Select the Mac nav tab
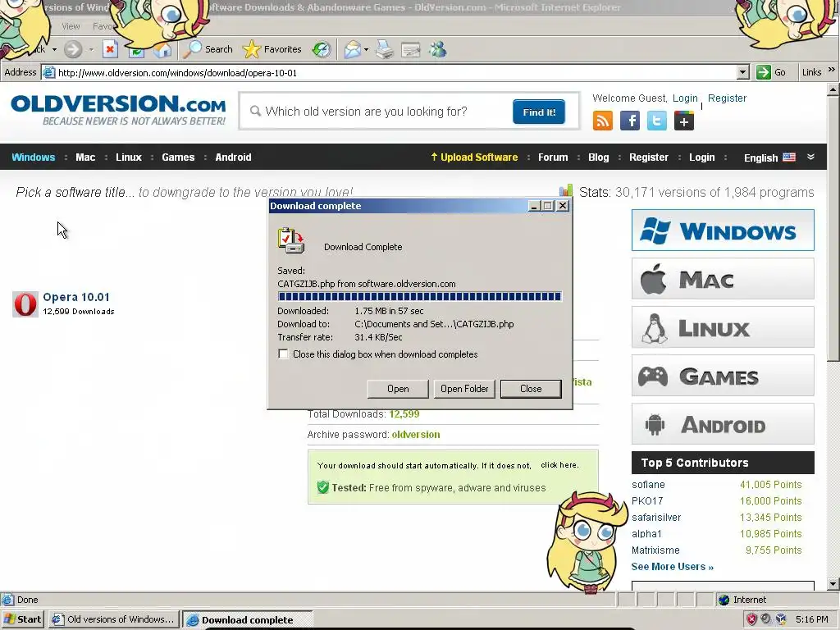 point(85,157)
